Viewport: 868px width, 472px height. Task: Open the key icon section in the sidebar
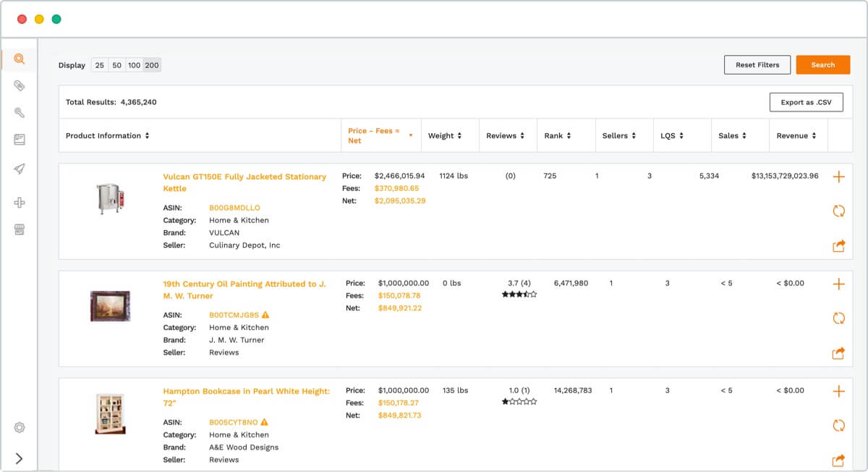pos(20,112)
